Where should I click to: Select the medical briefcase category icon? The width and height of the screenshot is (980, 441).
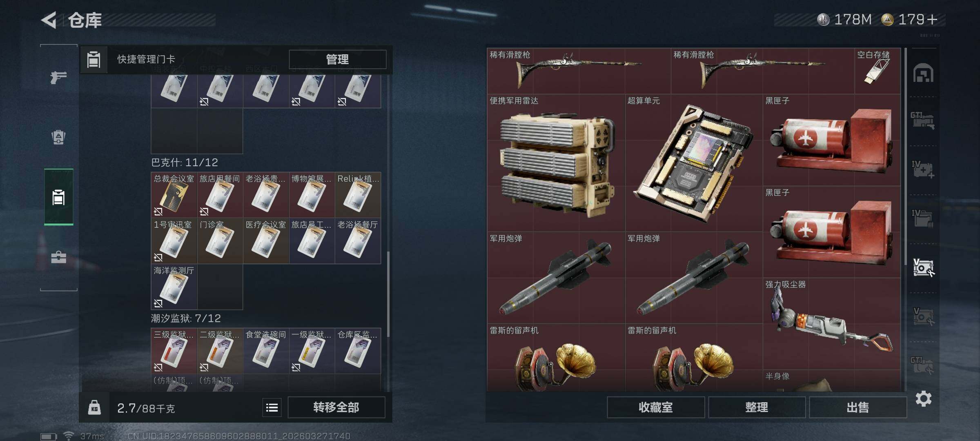[58, 257]
